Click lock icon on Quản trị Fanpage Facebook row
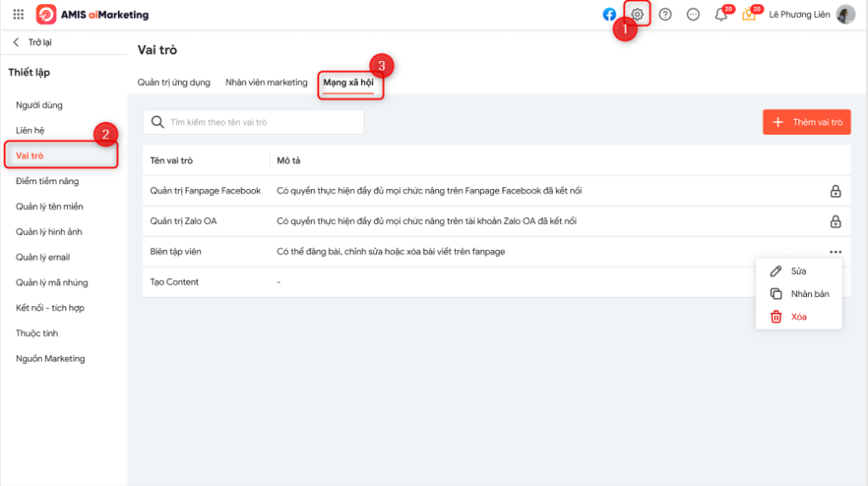The image size is (868, 486). pos(835,191)
